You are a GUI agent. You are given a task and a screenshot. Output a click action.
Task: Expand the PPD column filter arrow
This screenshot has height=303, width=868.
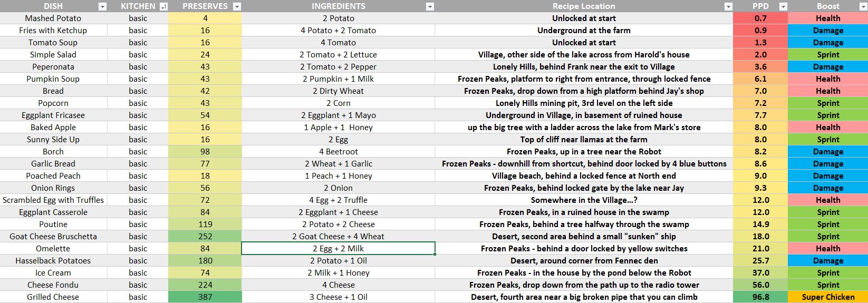(x=783, y=7)
